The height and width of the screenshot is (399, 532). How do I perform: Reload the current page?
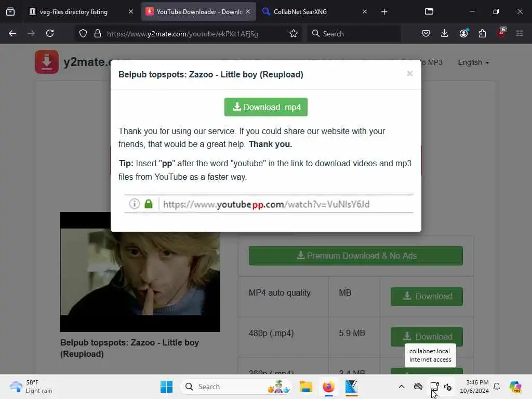coord(50,33)
